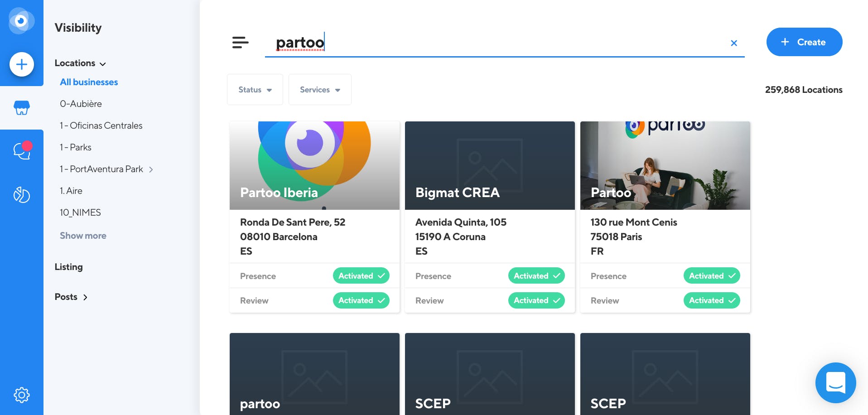Toggle Presence Activated on Partoo Paris card
The image size is (868, 415).
coord(711,276)
